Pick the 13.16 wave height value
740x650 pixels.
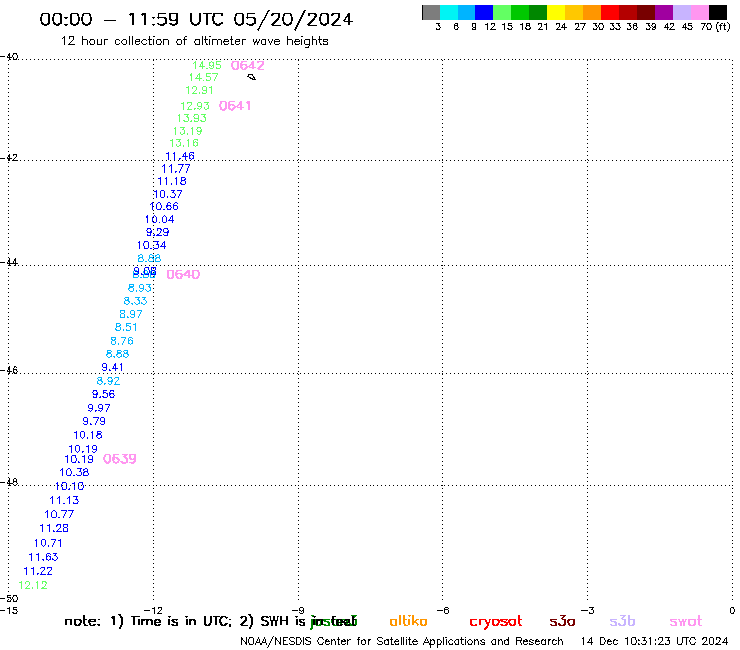(184, 143)
